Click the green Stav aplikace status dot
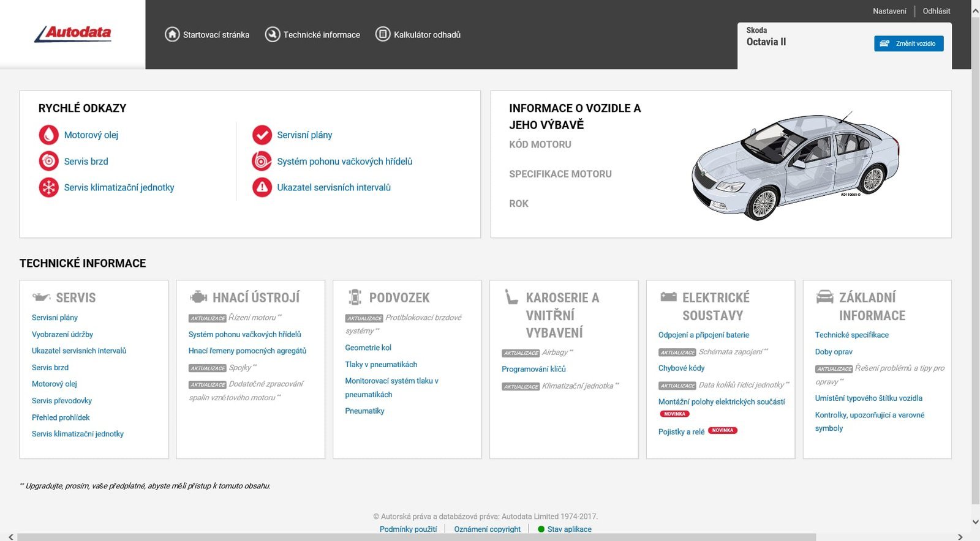980x541 pixels. click(541, 529)
